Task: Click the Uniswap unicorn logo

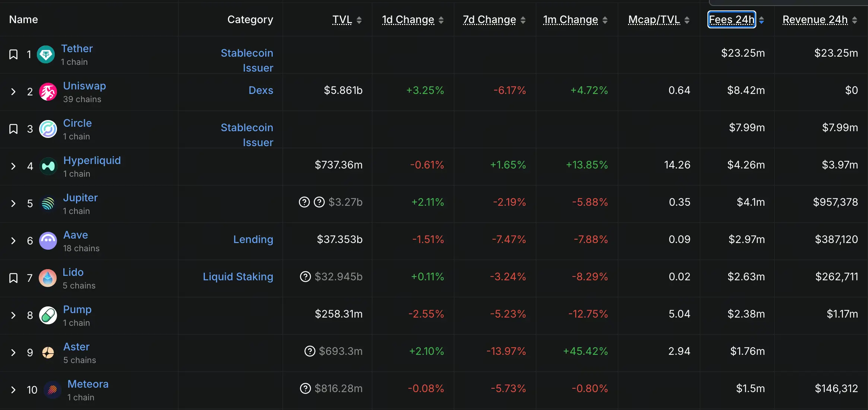Action: coord(48,92)
